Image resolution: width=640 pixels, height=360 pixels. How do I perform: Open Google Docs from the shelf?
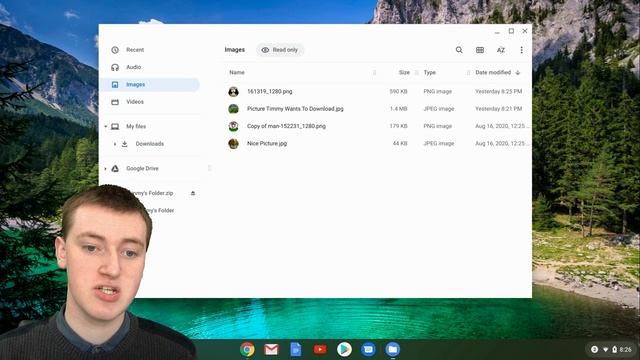(x=296, y=349)
